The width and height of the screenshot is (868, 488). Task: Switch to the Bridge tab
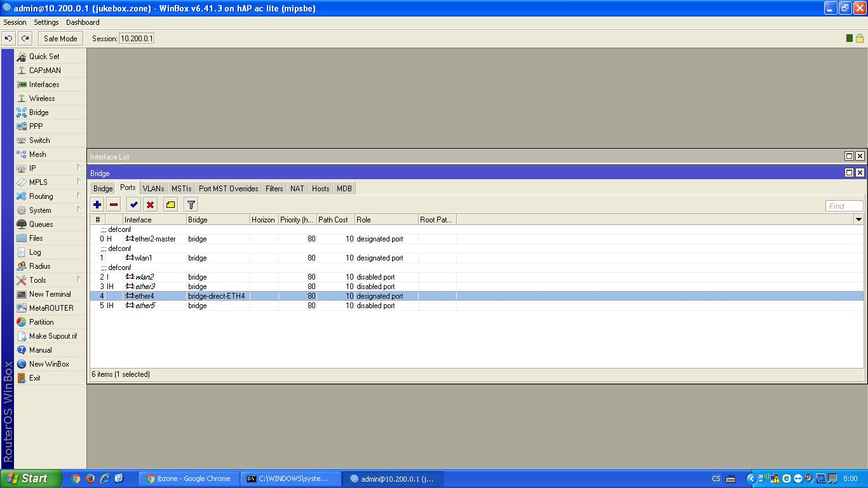click(103, 189)
